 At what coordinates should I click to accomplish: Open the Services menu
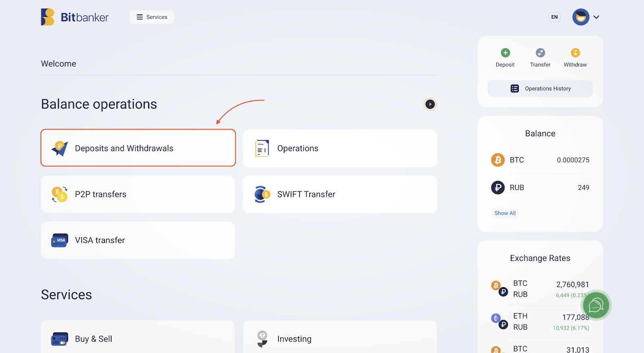click(152, 17)
